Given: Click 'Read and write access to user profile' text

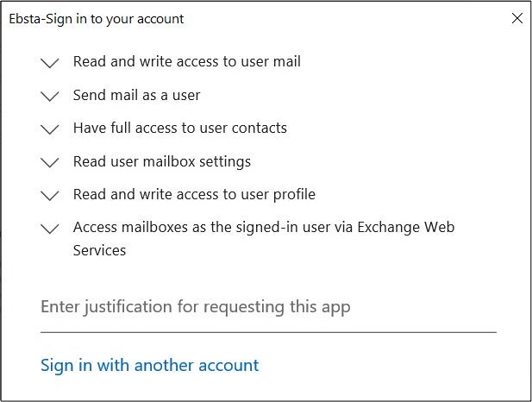Looking at the screenshot, I should [194, 194].
